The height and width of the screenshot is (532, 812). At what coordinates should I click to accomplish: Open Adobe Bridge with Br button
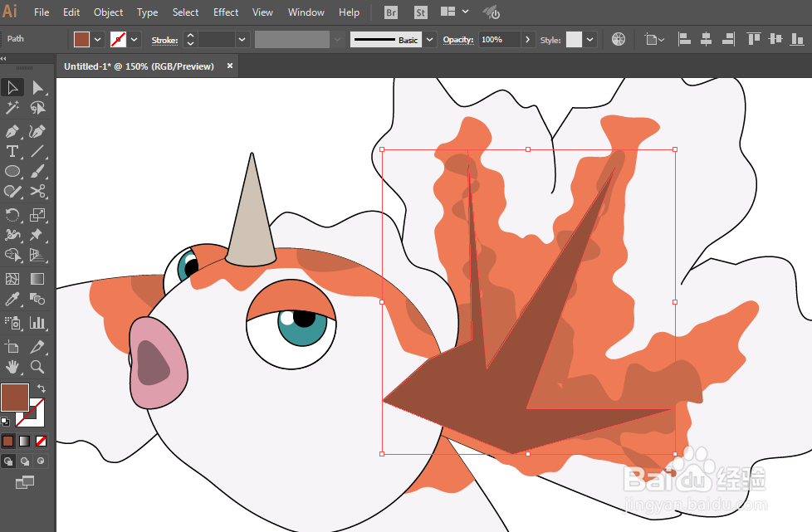[391, 12]
